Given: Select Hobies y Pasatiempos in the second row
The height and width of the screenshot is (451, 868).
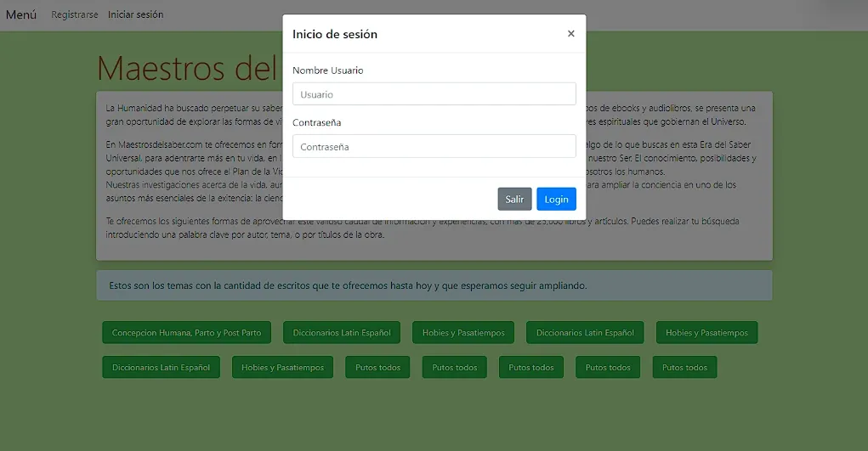Looking at the screenshot, I should coord(282,368).
